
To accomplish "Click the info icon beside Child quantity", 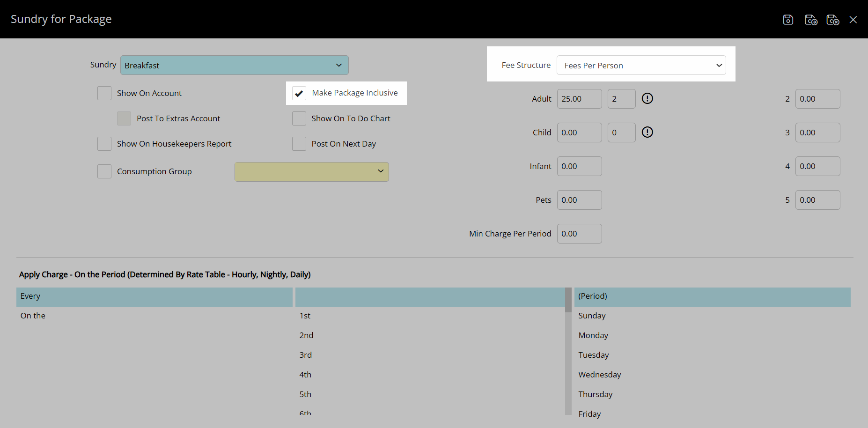I will (x=647, y=133).
